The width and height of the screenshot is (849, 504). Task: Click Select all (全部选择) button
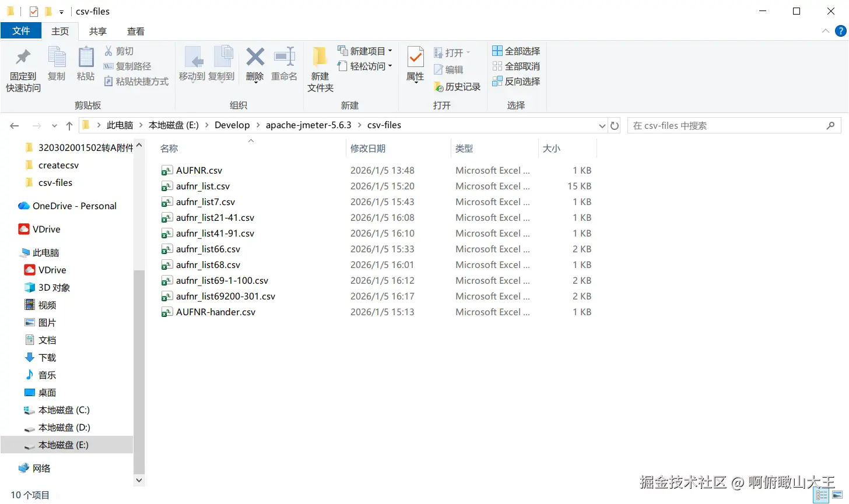(516, 51)
